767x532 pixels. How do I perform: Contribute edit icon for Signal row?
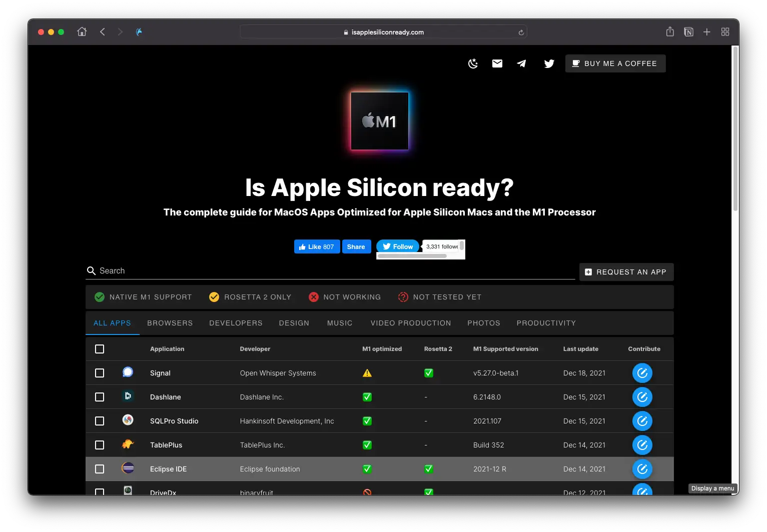coord(642,373)
